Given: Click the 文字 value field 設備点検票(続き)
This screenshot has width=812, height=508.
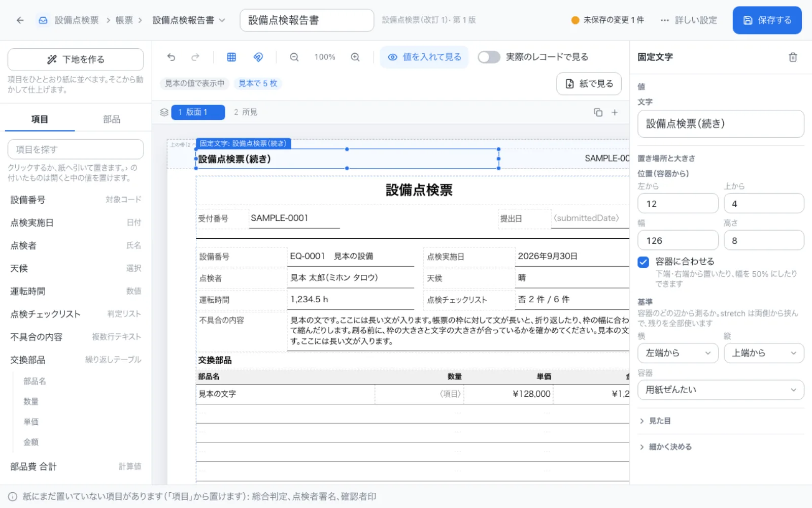Looking at the screenshot, I should click(x=721, y=124).
